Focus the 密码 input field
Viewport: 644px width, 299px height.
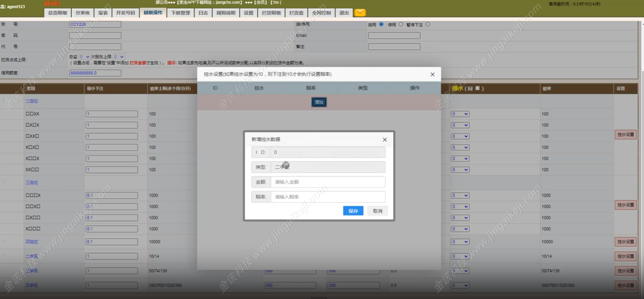[x=95, y=36]
